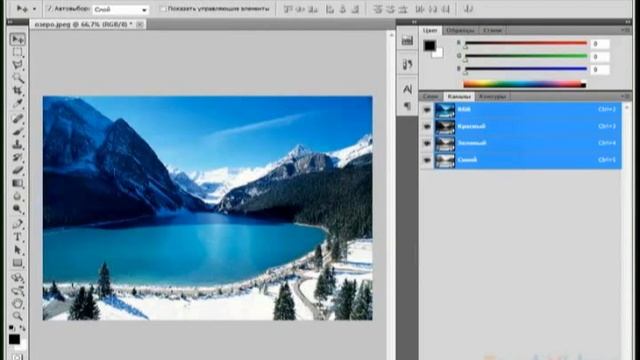Collapse the main panel group to icons
Screen dimensions: 640x360
pos(628,22)
